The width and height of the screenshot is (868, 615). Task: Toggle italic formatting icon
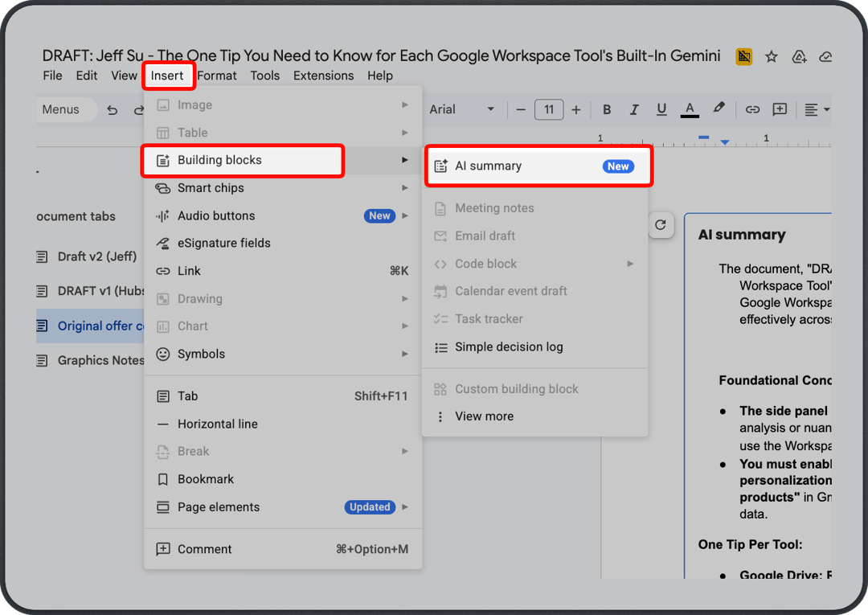pos(634,109)
